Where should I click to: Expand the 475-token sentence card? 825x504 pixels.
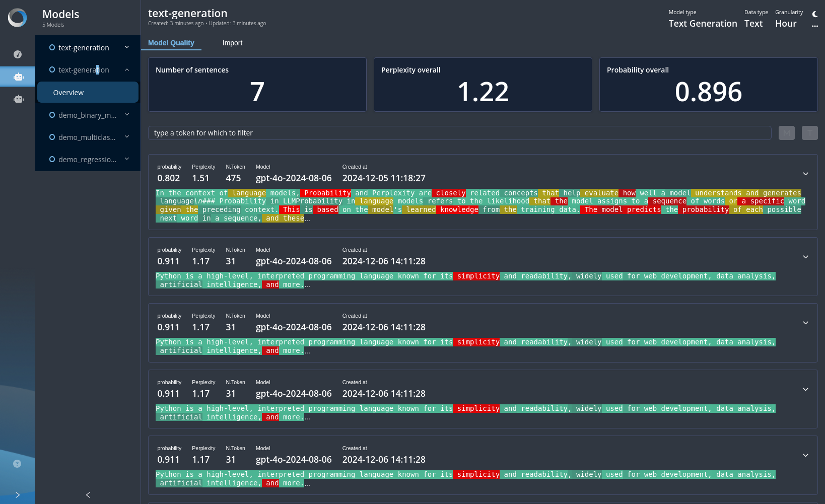[x=805, y=174]
